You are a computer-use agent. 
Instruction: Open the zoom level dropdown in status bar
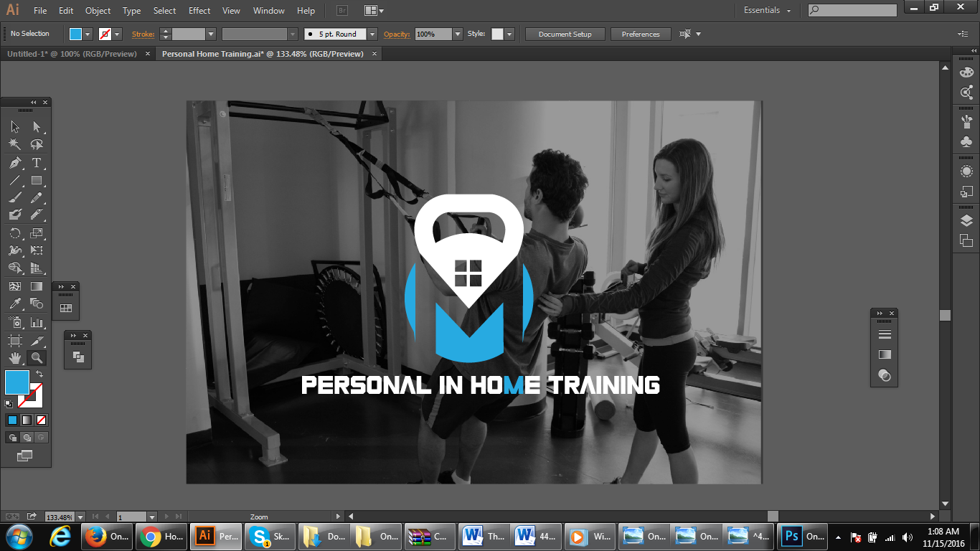pos(80,517)
